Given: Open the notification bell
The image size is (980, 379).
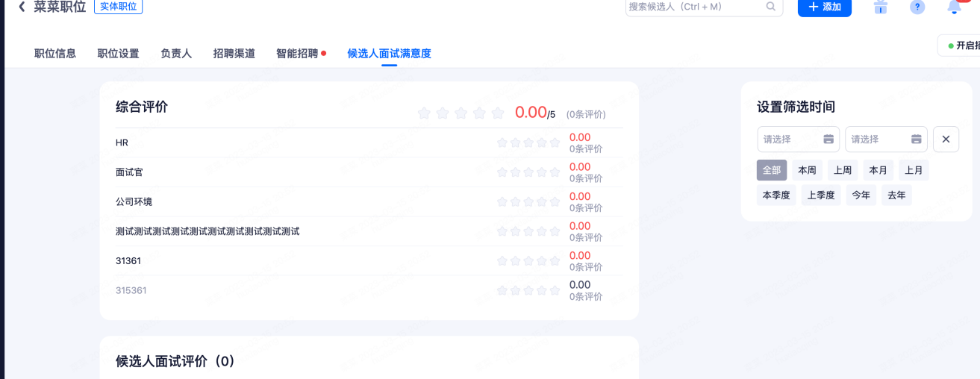Looking at the screenshot, I should (x=954, y=7).
